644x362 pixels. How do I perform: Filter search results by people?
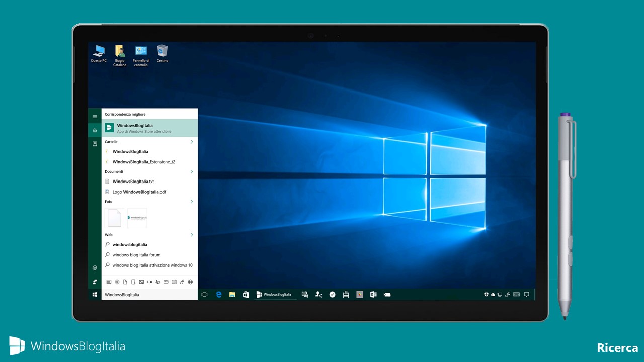coord(182,282)
